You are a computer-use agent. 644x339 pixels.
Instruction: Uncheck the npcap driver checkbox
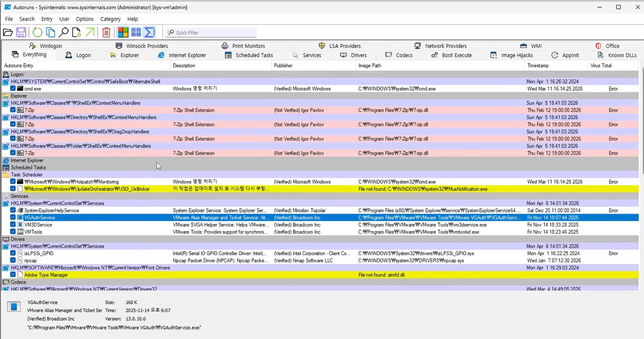[x=13, y=260]
